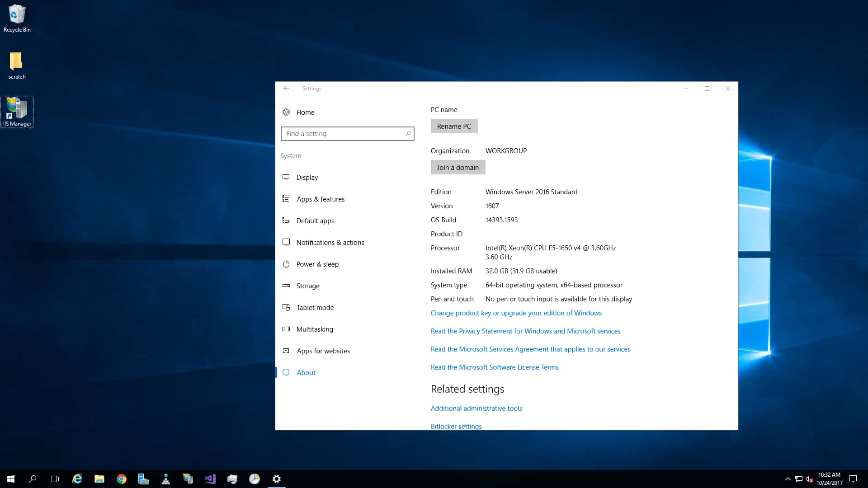Screen dimensions: 868x488
Task: Select the Recycle Bin desktop icon
Action: [17, 19]
